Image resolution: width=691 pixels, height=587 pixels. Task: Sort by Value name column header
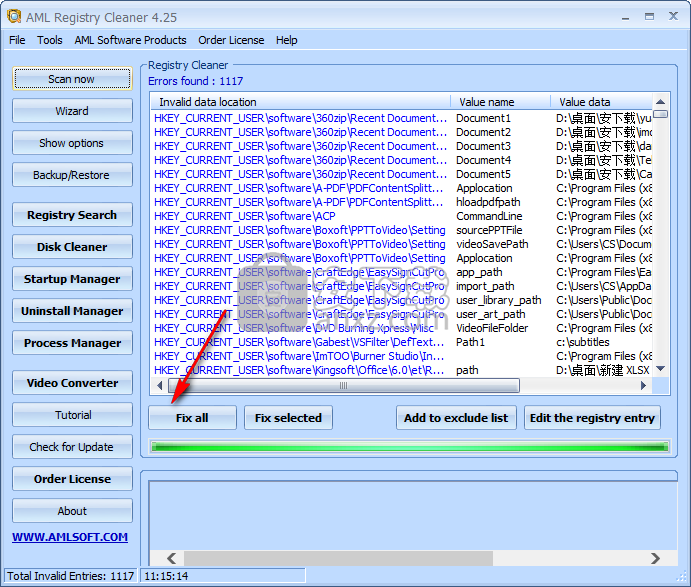[501, 102]
